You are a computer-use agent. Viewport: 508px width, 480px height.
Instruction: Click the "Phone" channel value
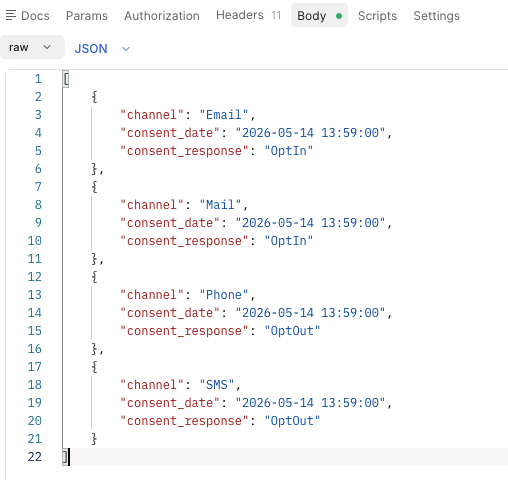tap(224, 295)
